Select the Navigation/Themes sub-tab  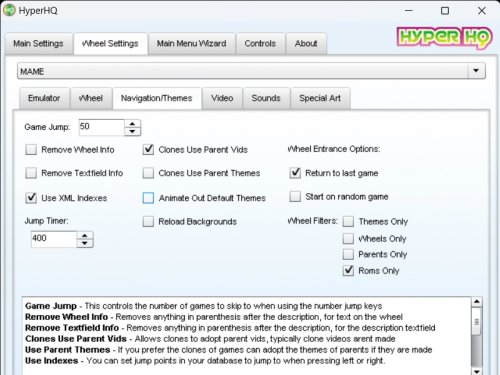coord(157,98)
